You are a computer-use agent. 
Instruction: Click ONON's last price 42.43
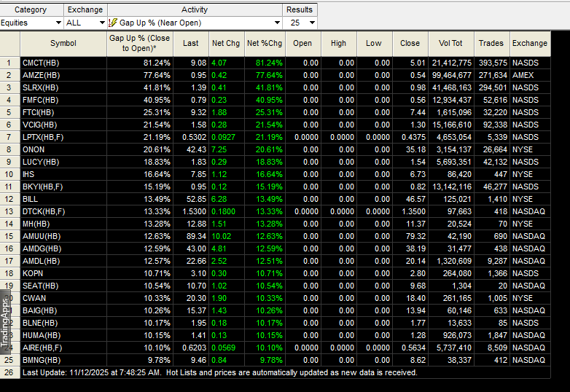coord(191,149)
